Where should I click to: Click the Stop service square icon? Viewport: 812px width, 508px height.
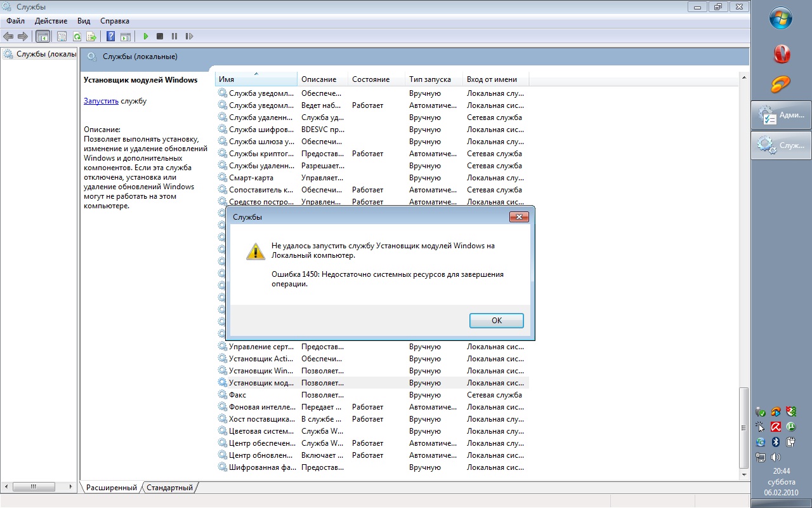160,36
